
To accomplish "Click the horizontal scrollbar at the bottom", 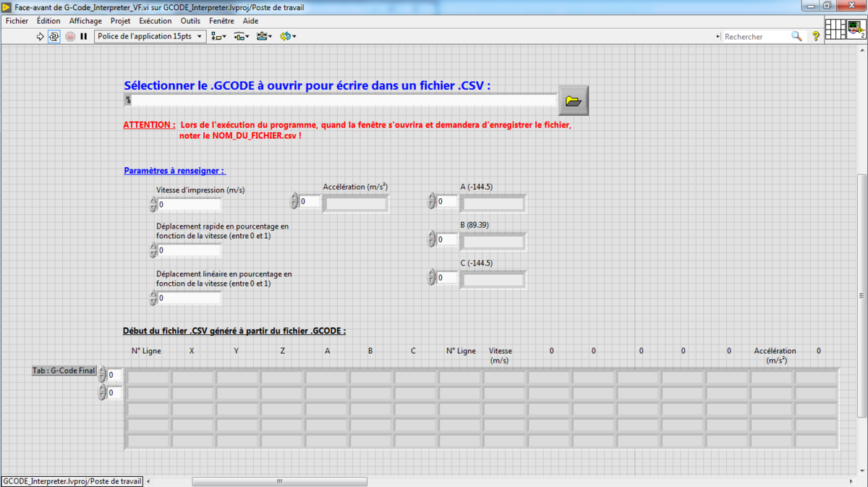I will (x=279, y=481).
